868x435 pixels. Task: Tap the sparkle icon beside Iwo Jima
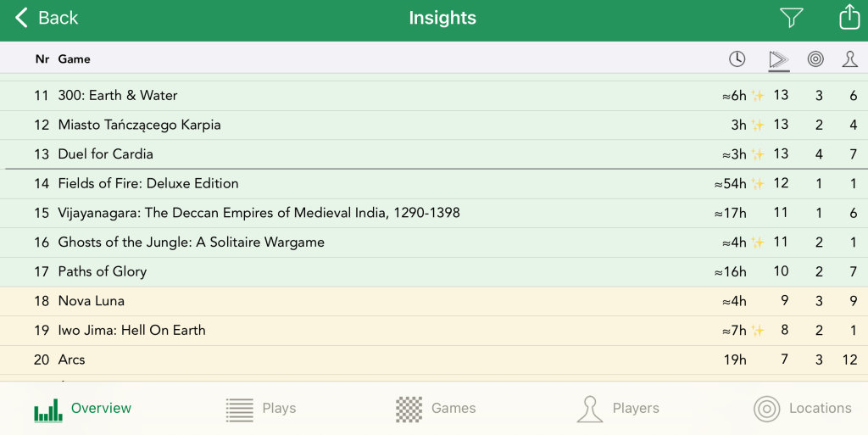pyautogui.click(x=758, y=331)
